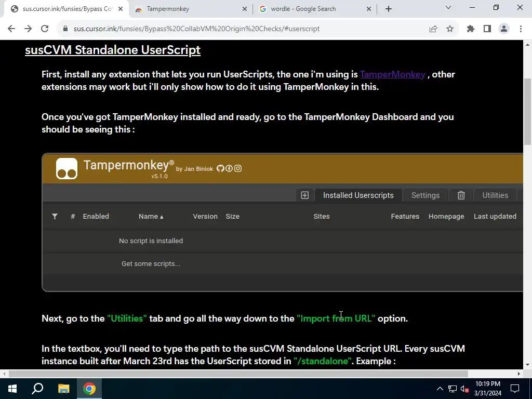Screen dimensions: 532x399
Task: Click the network icon in system tray
Action: 453,389
